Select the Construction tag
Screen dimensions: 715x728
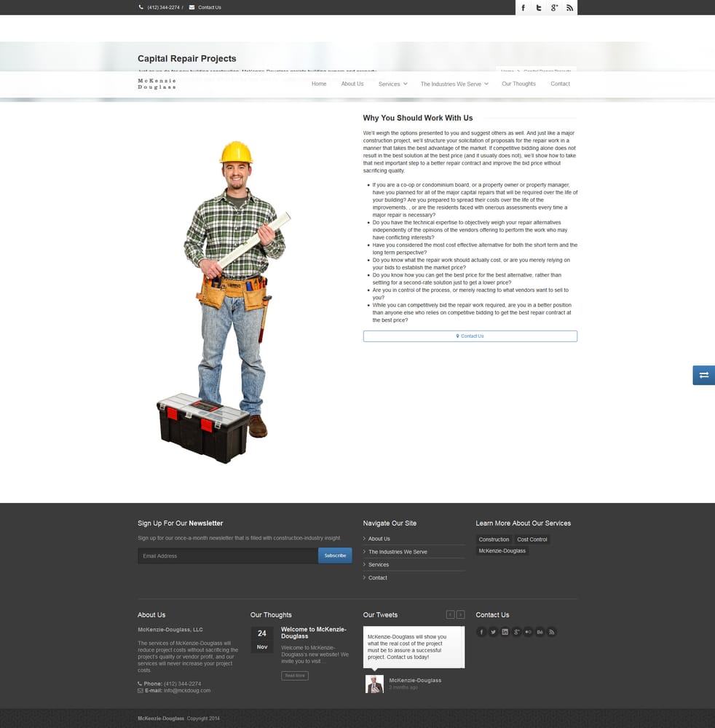[x=494, y=539]
